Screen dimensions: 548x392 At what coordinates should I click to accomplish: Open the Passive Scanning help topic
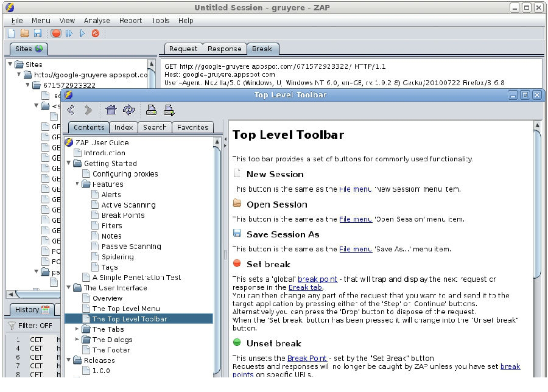tap(131, 247)
